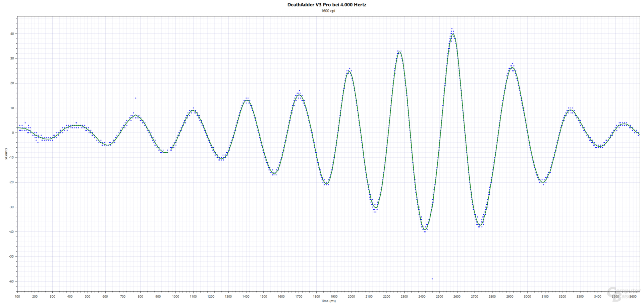This screenshot has height=305, width=644.
Task: Click the x-axis tick label "3200"
Action: 562,297
